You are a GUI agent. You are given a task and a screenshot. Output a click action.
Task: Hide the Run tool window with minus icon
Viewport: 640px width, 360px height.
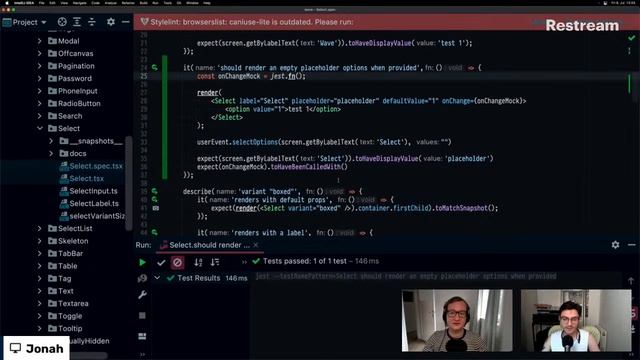coord(631,245)
